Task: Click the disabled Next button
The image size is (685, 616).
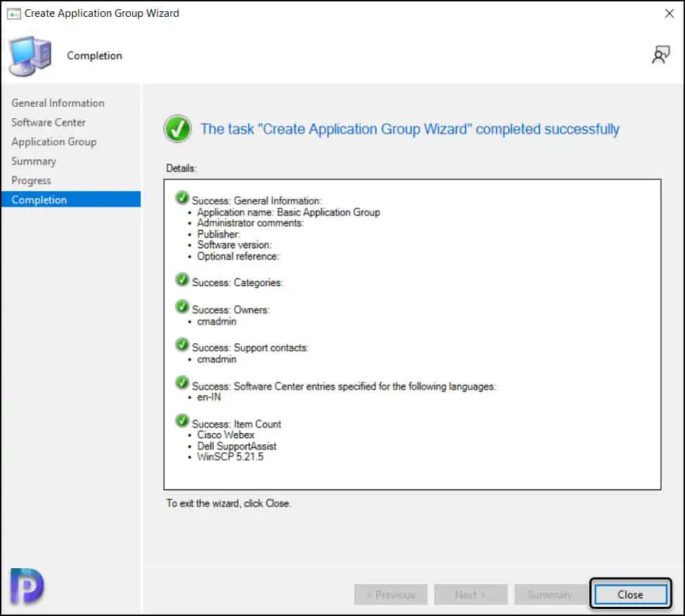Action: 470,594
